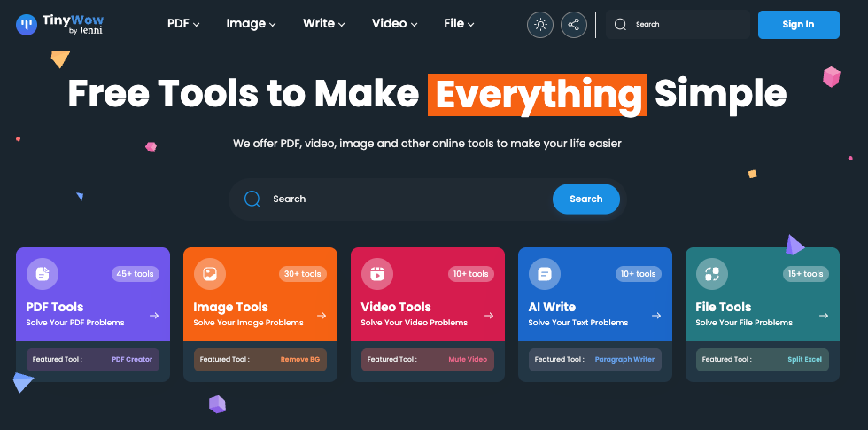Screen dimensions: 868x430
Task: Click the 'Solve Your PDF Problems' text
Action: click(x=75, y=323)
